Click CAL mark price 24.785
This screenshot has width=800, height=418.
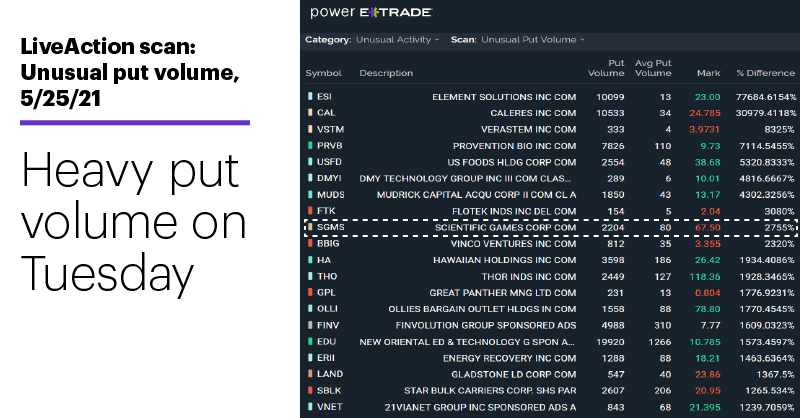click(705, 113)
